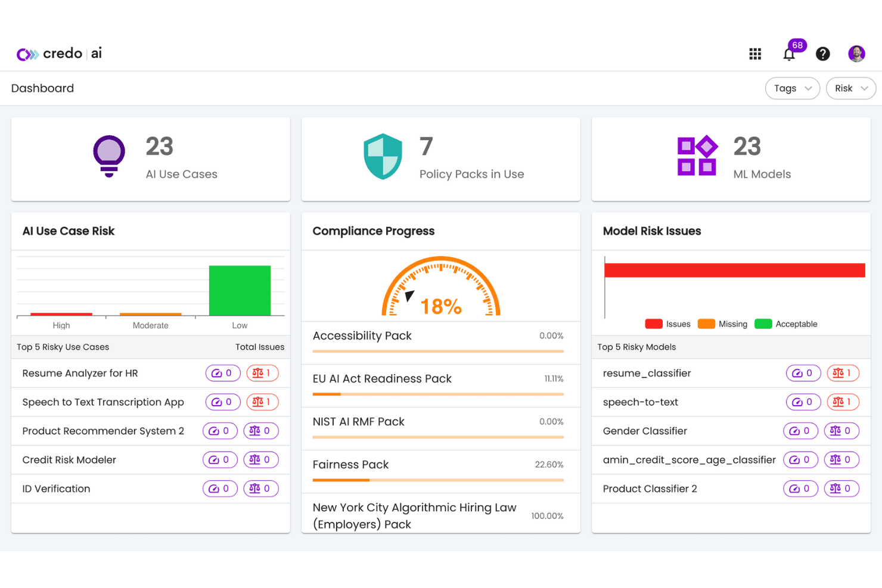Open New York City Algorithmic Hiring Law Pack
Image resolution: width=882 pixels, height=588 pixels.
(x=415, y=516)
